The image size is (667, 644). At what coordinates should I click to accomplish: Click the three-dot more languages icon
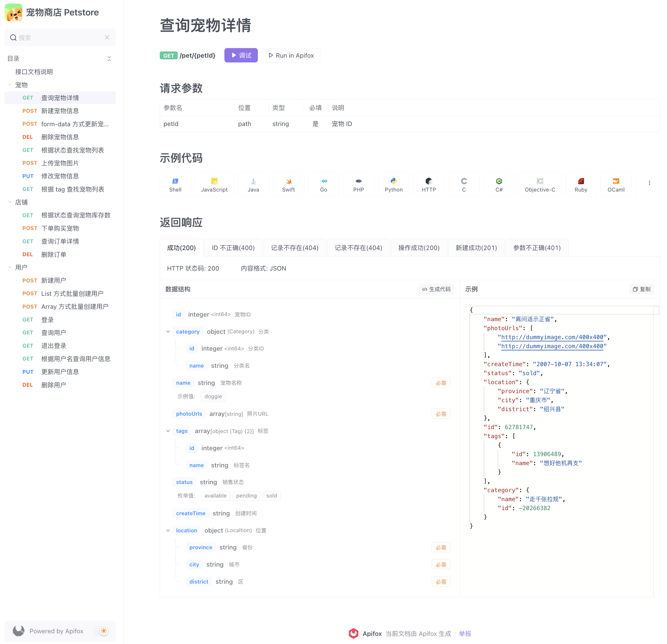click(x=649, y=183)
